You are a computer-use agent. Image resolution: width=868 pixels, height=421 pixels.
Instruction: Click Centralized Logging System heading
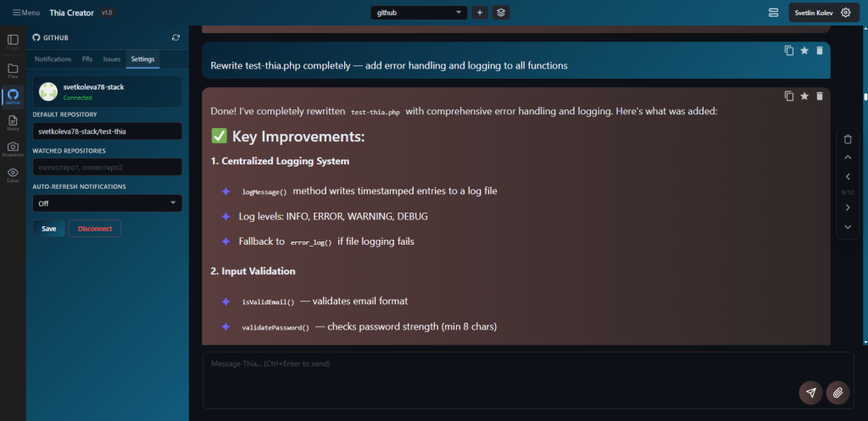280,162
